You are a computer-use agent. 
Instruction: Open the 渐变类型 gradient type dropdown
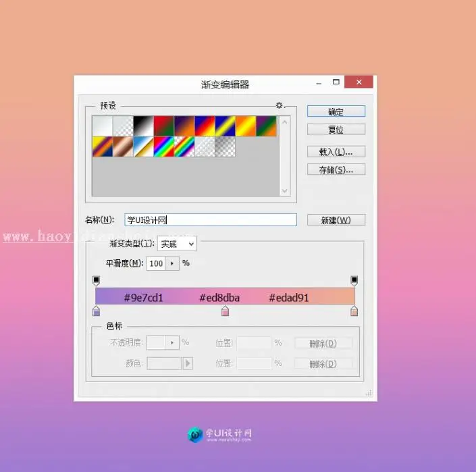[177, 244]
